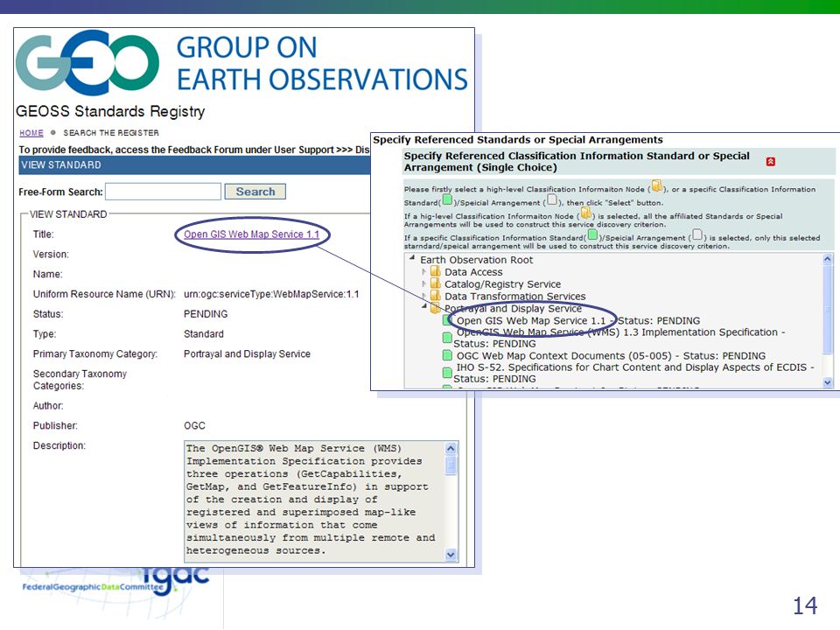Expand the Data Transformation Services node
This screenshot has width=840, height=630.
point(423,297)
